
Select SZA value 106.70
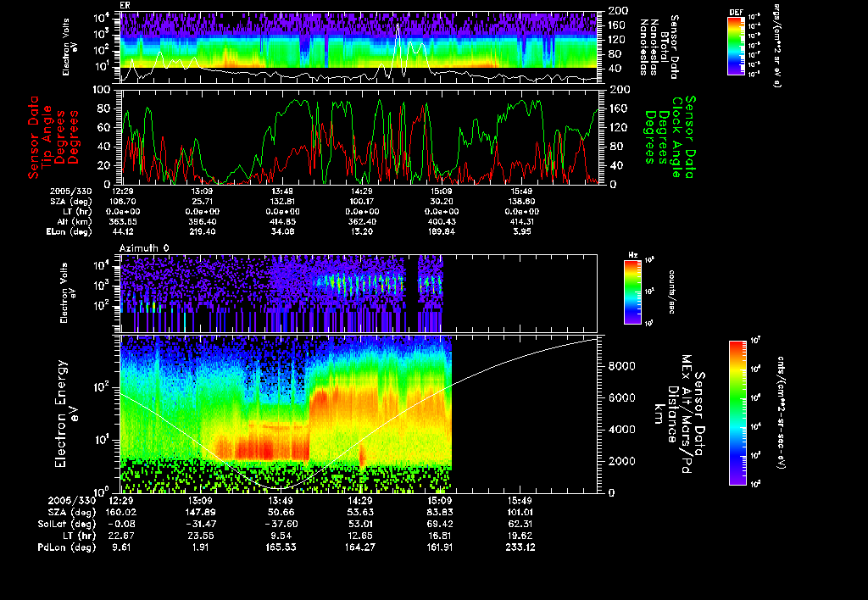click(x=124, y=202)
